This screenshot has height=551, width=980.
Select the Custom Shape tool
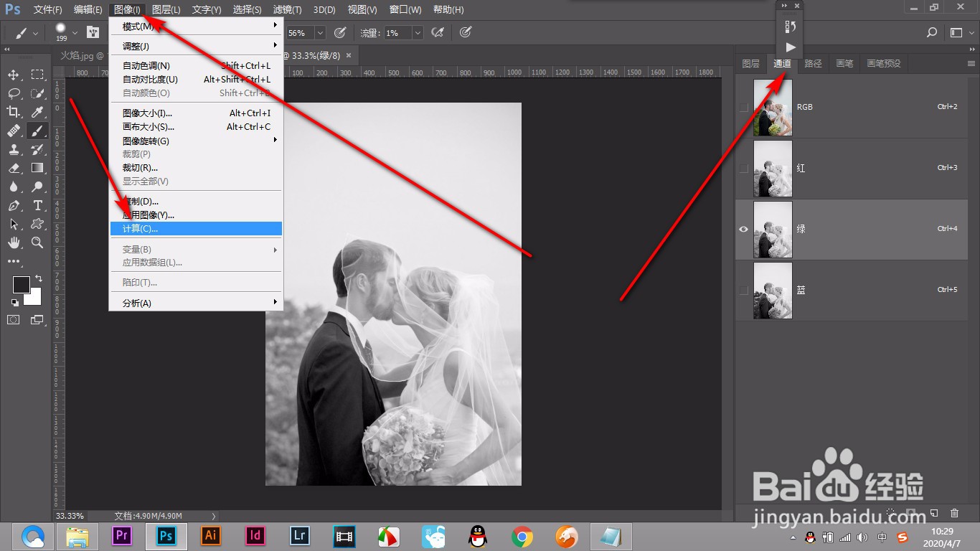click(37, 224)
